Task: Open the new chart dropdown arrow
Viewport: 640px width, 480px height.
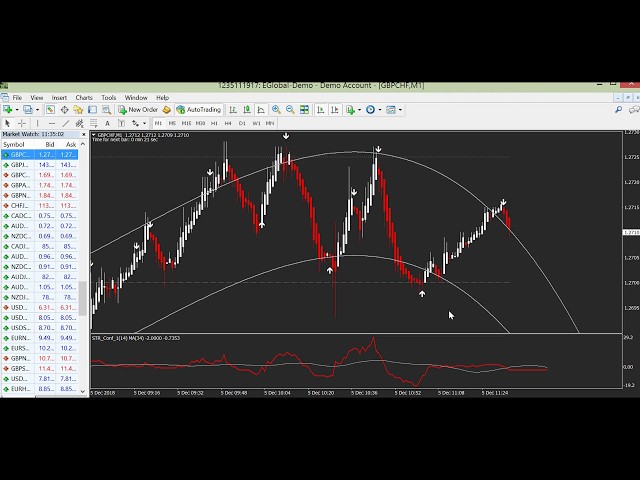Action: 17,110
